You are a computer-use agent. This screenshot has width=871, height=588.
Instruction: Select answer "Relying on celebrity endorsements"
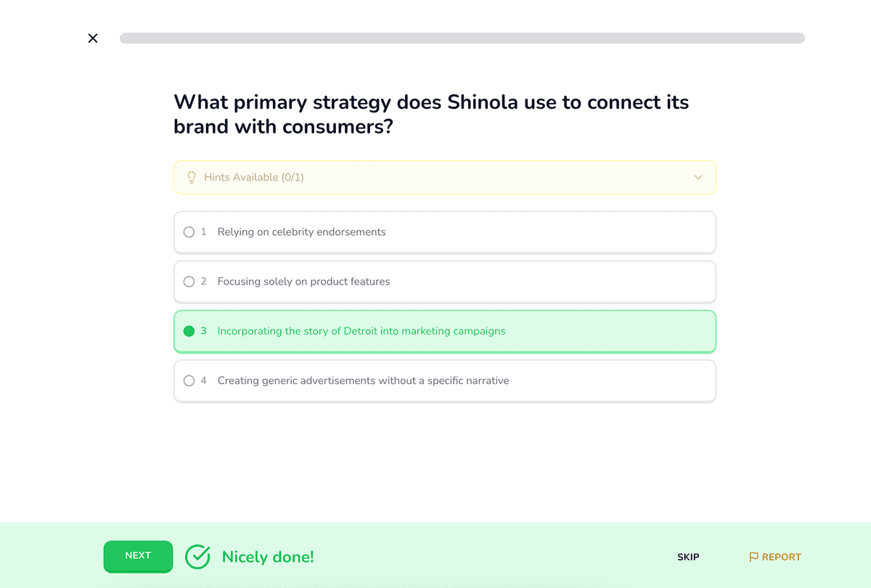[x=301, y=232]
